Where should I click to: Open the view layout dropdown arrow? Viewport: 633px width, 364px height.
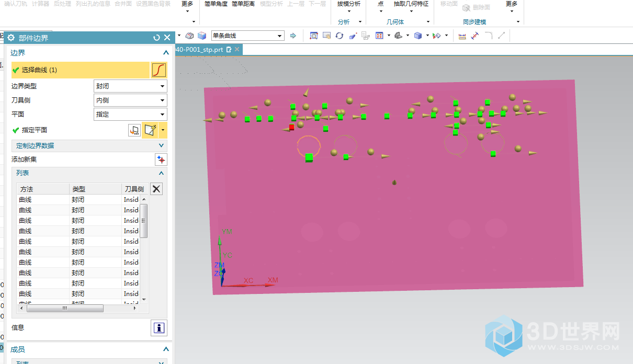click(x=388, y=36)
